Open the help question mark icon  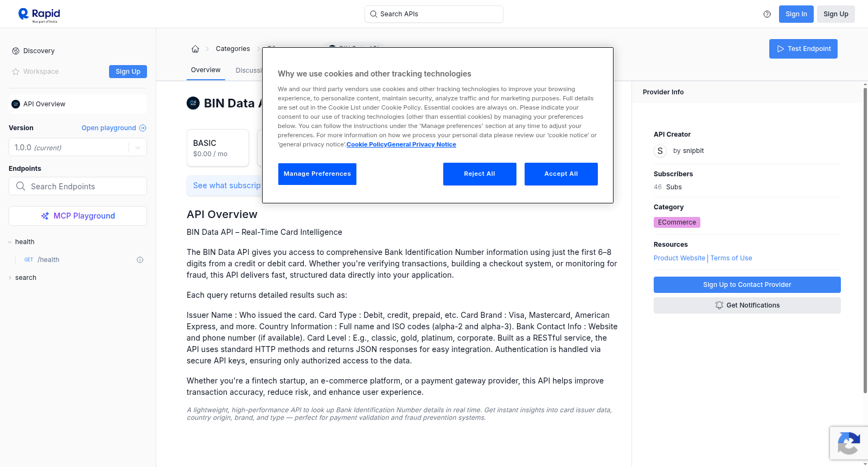[x=767, y=14]
